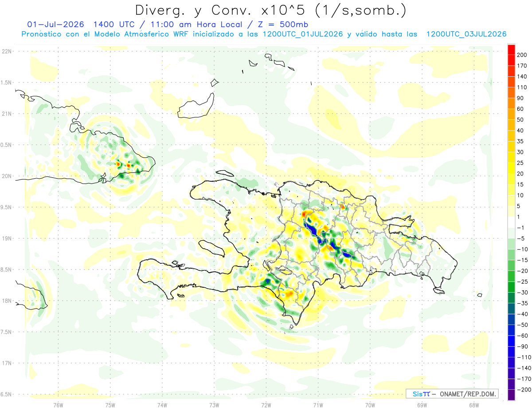Click the blue swatch between labels -60 and -90
This screenshot has width=532, height=411.
[x=511, y=341]
